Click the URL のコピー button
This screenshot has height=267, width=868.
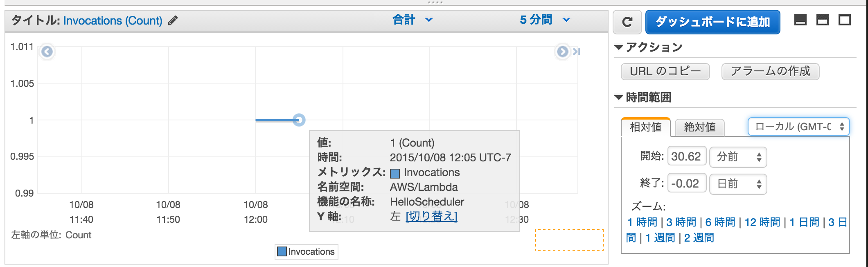tap(665, 71)
